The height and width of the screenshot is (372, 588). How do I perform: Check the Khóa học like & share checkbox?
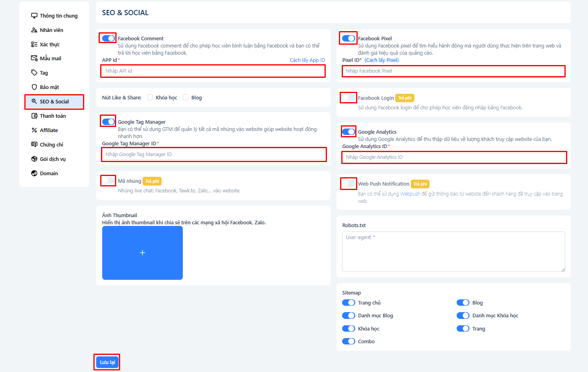click(x=150, y=97)
